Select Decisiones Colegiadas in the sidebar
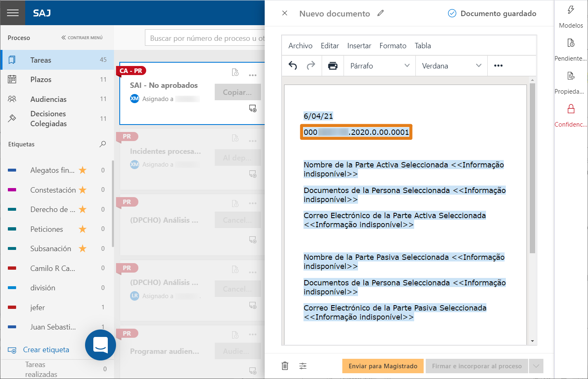This screenshot has width=588, height=379. point(57,119)
